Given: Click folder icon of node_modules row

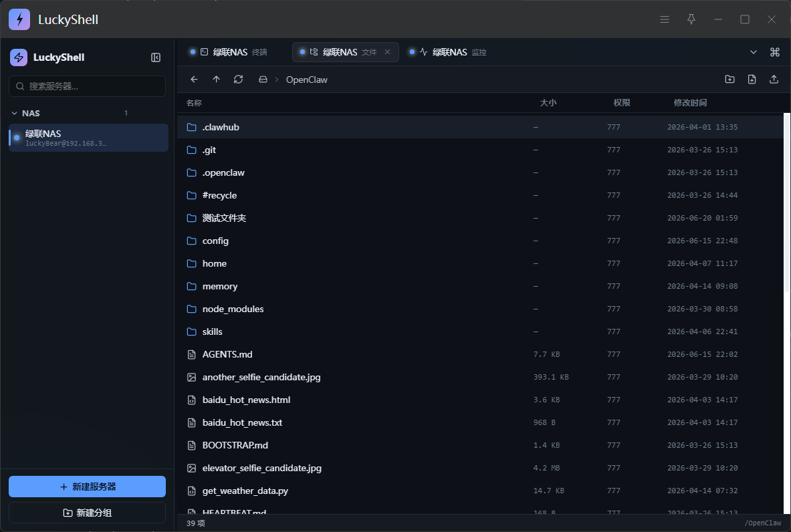Looking at the screenshot, I should (x=192, y=309).
